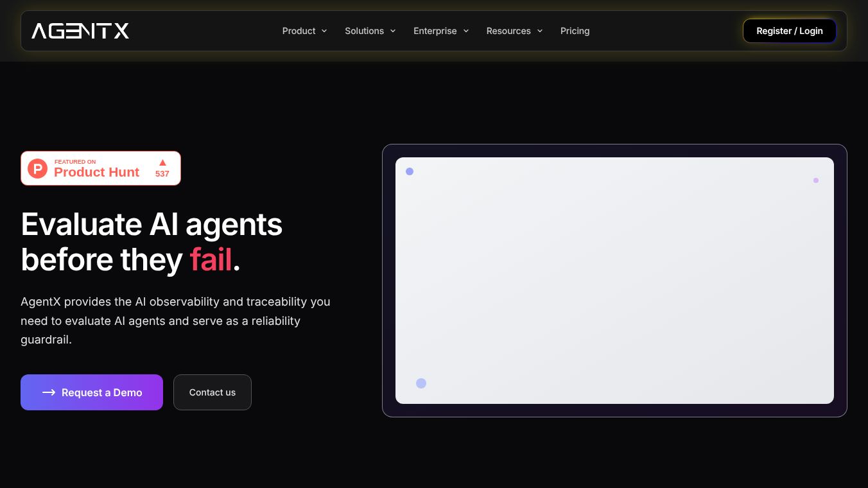868x488 pixels.
Task: Click the Product Hunt upvote triangle
Action: point(162,162)
